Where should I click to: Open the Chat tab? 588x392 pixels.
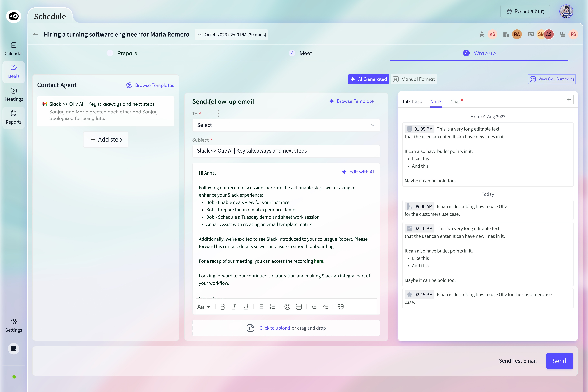455,102
